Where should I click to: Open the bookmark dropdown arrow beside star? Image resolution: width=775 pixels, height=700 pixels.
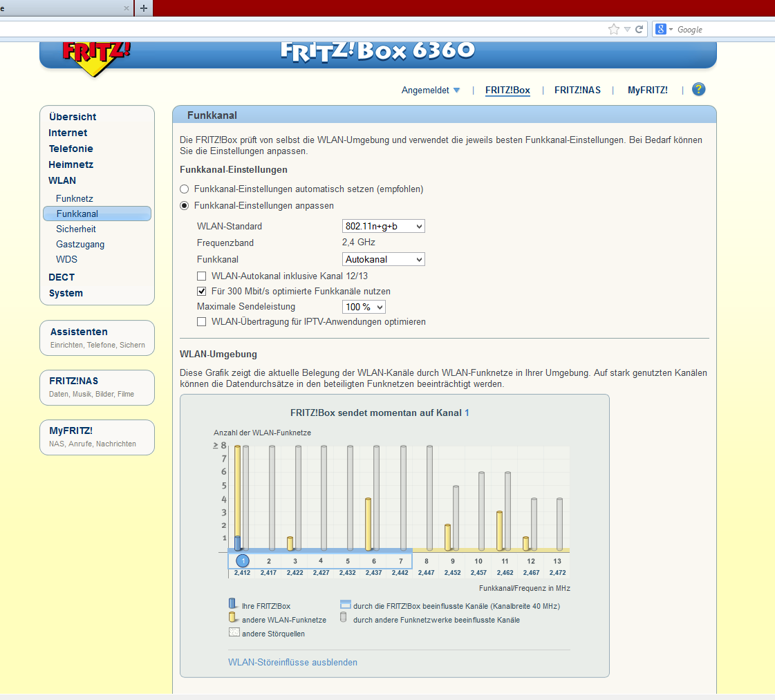tap(627, 29)
